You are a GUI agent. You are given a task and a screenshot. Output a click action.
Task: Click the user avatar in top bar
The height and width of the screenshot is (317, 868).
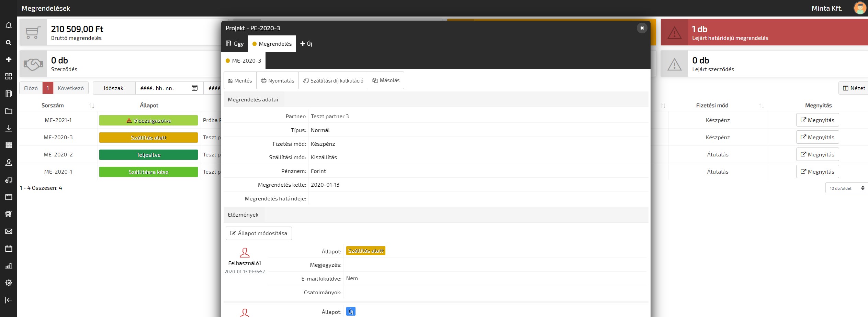coord(860,8)
